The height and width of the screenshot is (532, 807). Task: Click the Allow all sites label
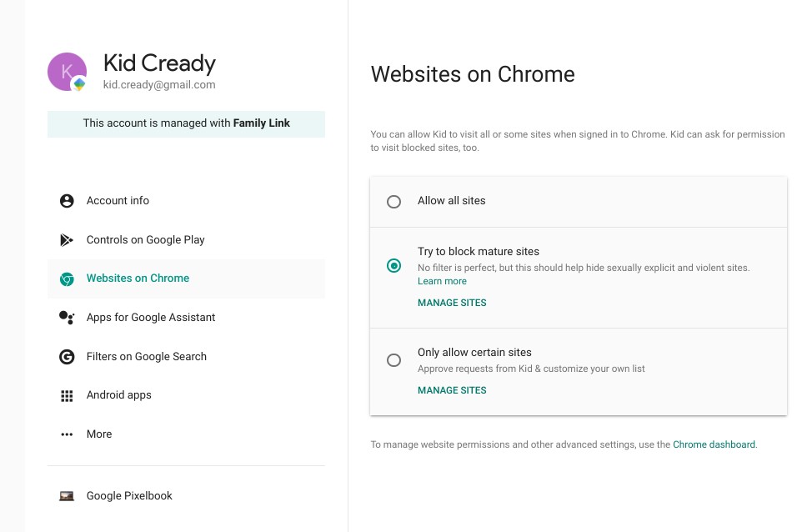[x=451, y=201]
